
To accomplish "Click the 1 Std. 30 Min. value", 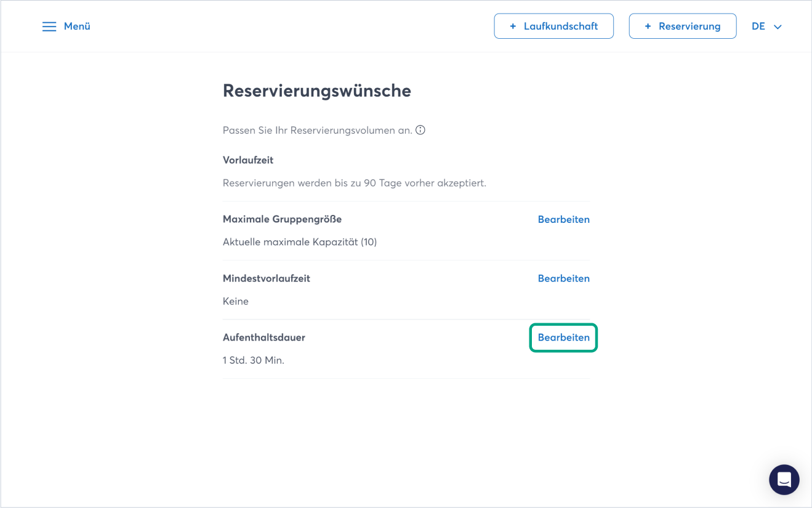I will pos(253,360).
